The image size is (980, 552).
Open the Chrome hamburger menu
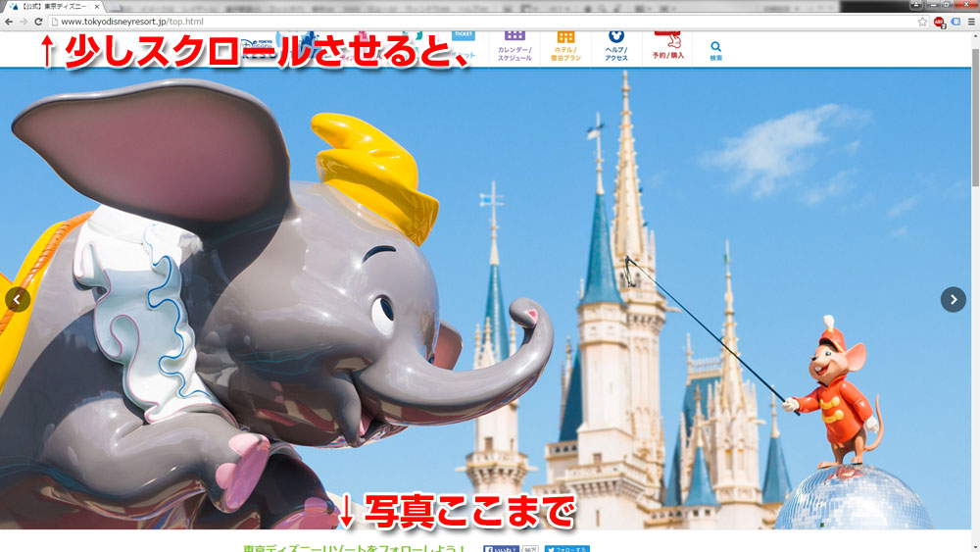point(971,22)
